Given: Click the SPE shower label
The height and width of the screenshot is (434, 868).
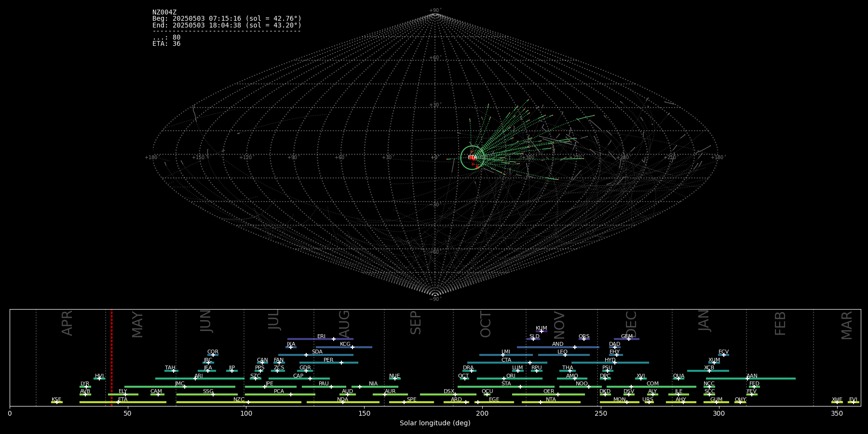Looking at the screenshot, I should click(x=411, y=399).
